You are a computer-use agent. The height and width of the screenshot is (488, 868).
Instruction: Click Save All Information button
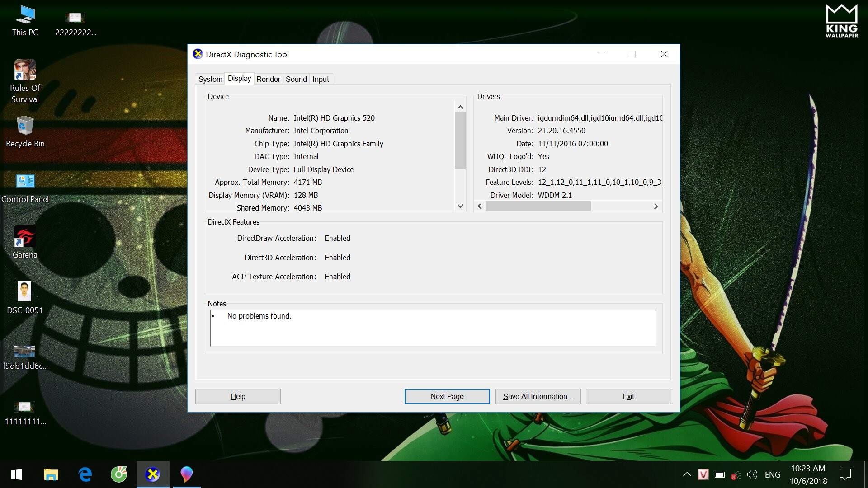tap(538, 396)
